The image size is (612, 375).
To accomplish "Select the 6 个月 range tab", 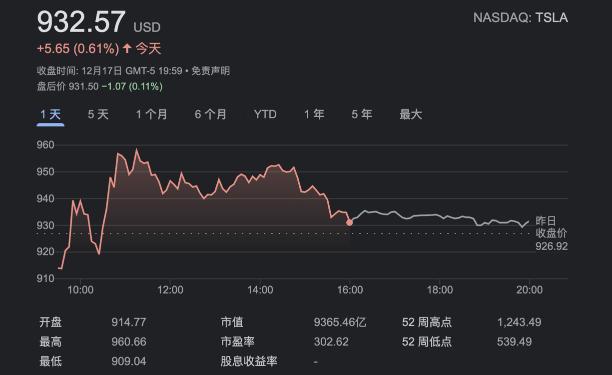I will (x=210, y=114).
